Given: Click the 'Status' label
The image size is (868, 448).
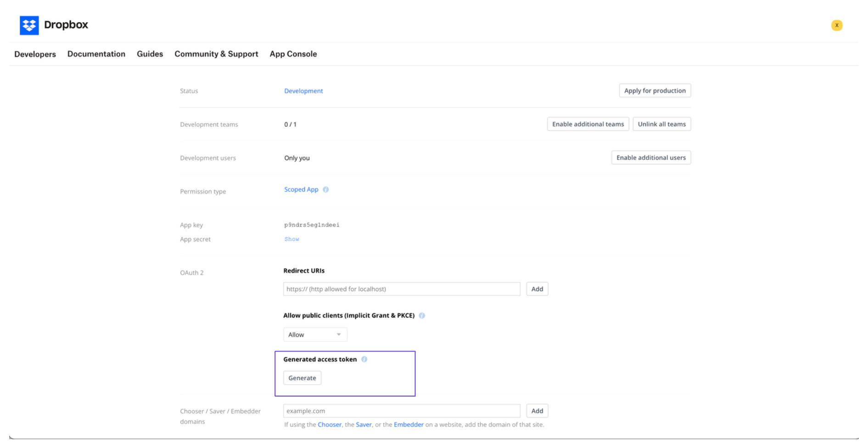Looking at the screenshot, I should [x=189, y=91].
